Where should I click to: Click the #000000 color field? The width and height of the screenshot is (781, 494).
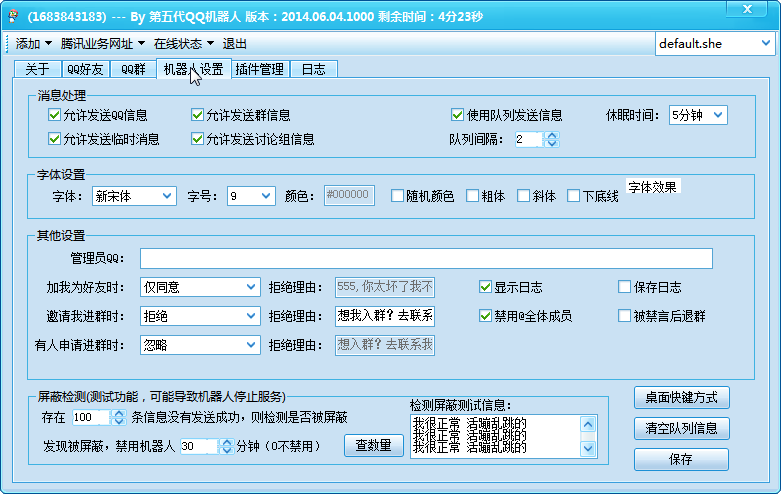(x=349, y=195)
